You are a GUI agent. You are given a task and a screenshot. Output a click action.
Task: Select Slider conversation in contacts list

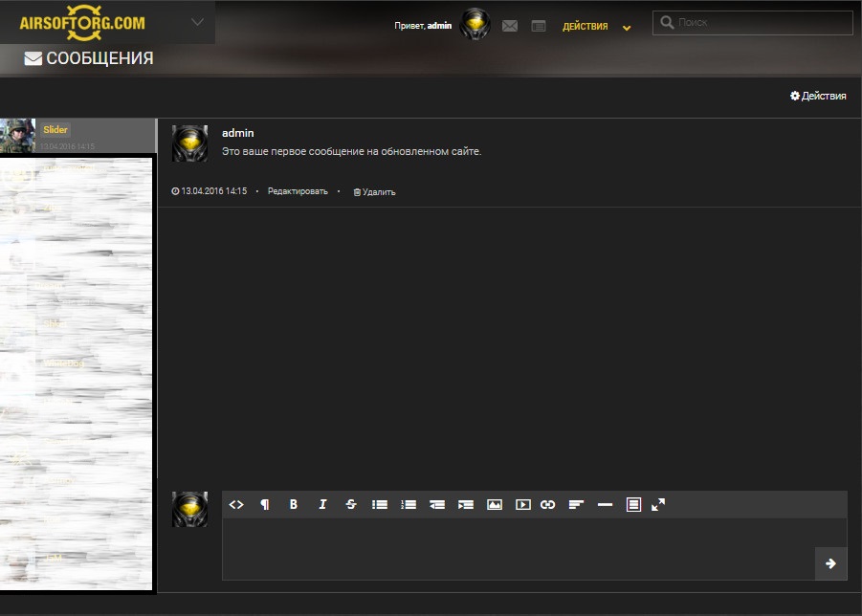pos(78,136)
